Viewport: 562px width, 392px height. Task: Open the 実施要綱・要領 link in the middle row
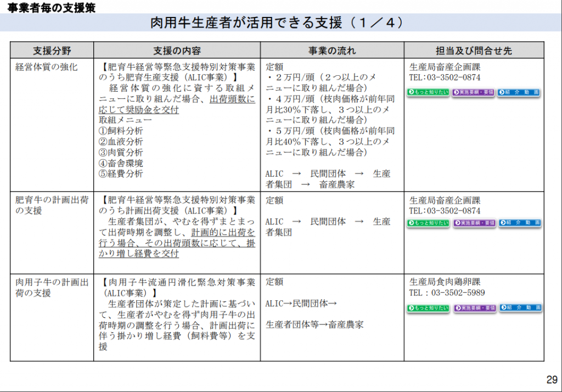coord(473,223)
